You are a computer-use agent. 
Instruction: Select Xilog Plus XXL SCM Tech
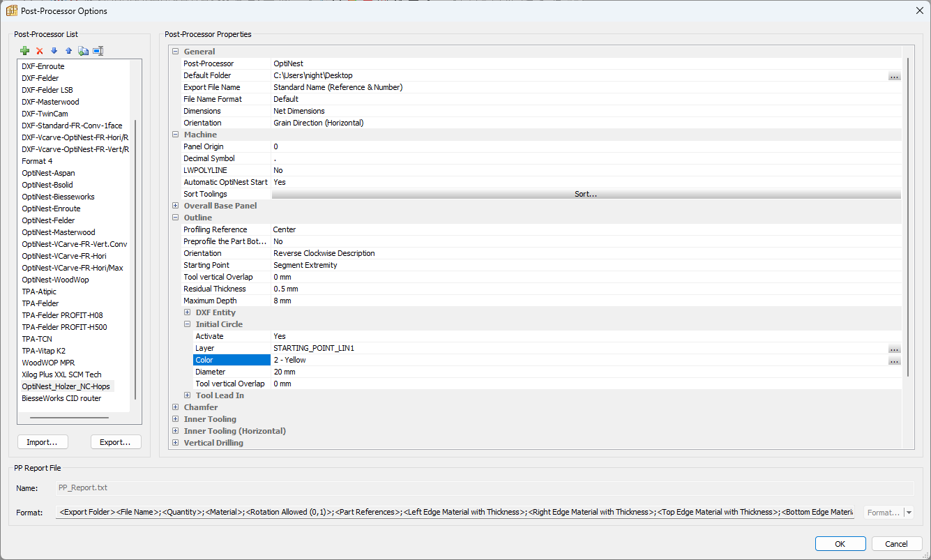pyautogui.click(x=61, y=374)
